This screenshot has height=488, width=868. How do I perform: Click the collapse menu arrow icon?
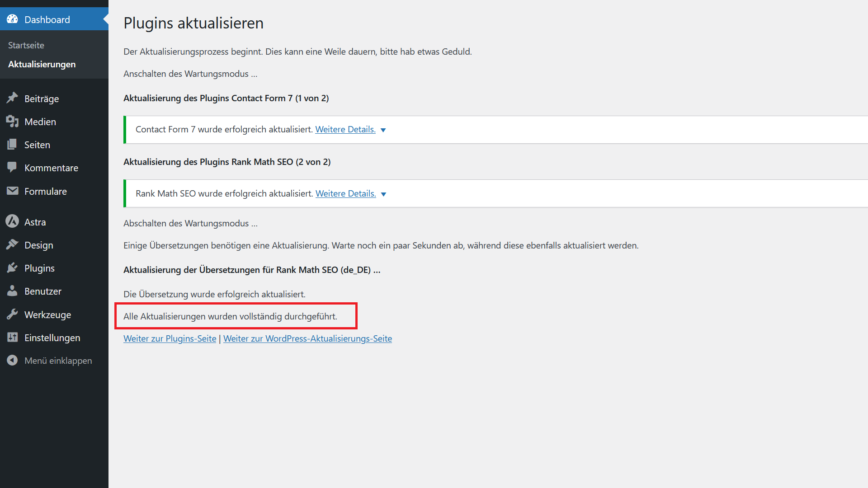pyautogui.click(x=12, y=360)
